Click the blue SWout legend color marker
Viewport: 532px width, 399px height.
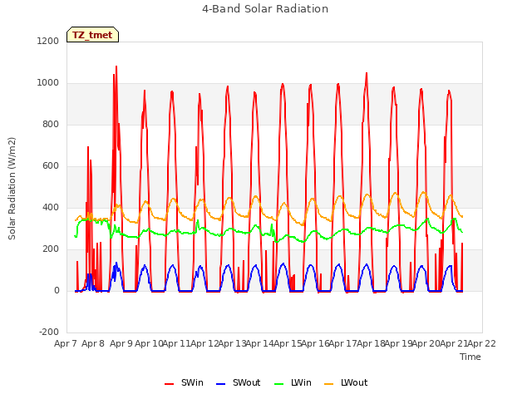tap(220, 384)
